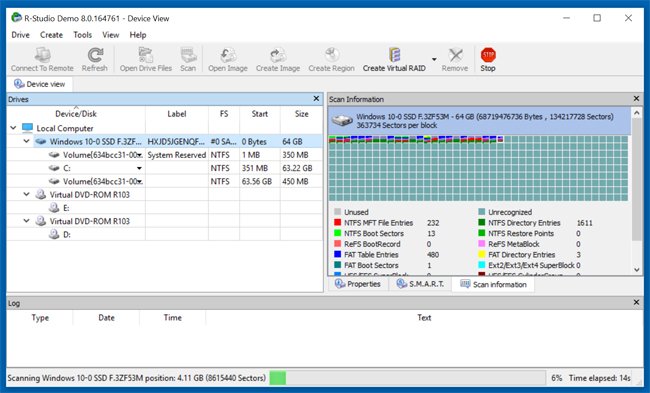Close the Log panel

click(636, 303)
